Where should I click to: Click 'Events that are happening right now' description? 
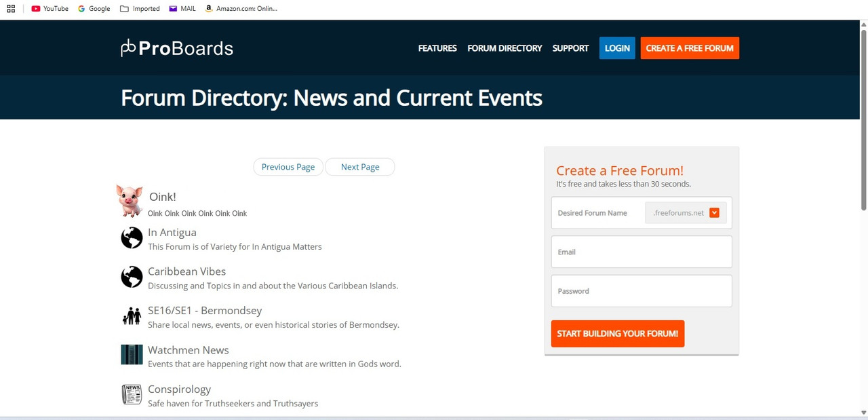point(275,364)
